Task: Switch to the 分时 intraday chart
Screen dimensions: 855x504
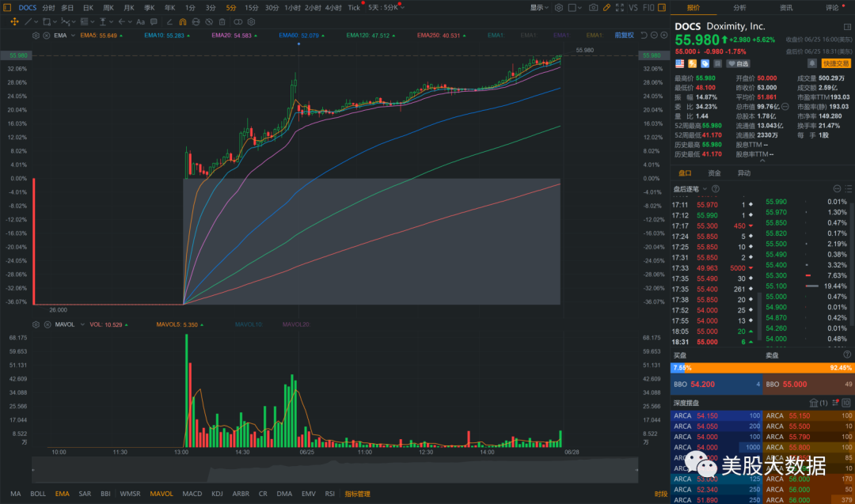Action: click(48, 8)
